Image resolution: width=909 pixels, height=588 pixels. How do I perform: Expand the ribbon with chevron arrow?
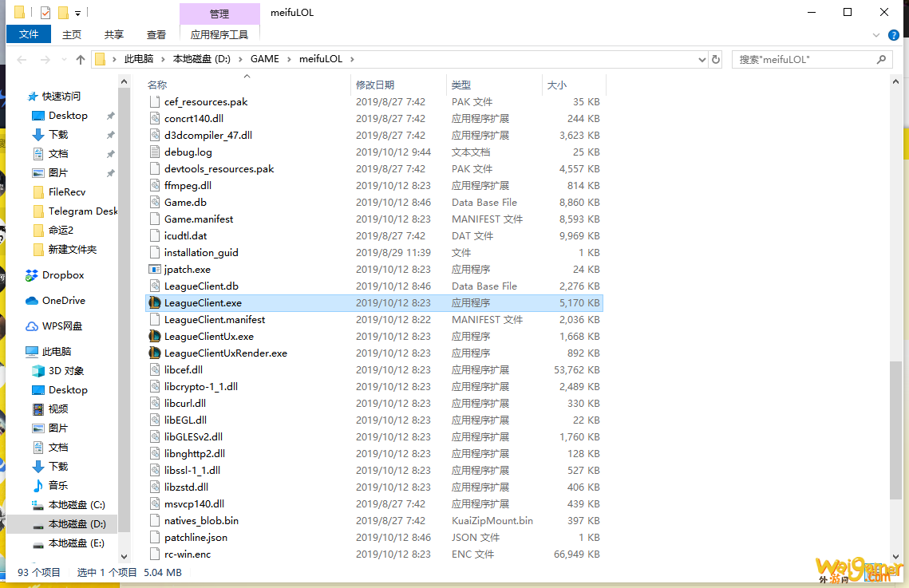pos(876,35)
